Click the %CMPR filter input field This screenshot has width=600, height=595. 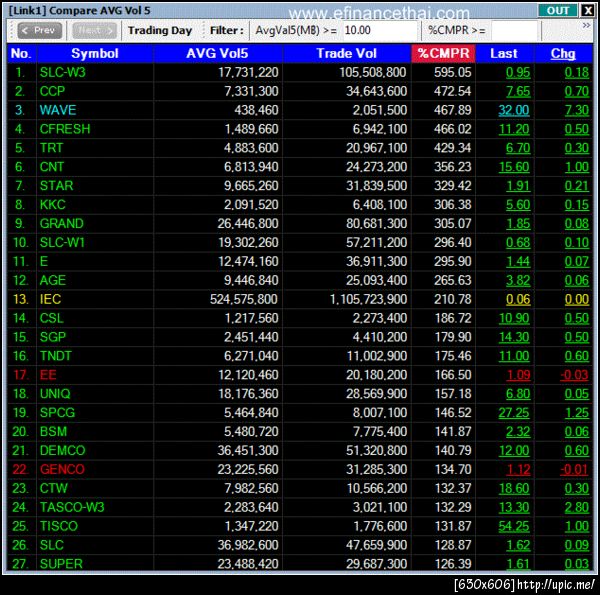(x=516, y=30)
